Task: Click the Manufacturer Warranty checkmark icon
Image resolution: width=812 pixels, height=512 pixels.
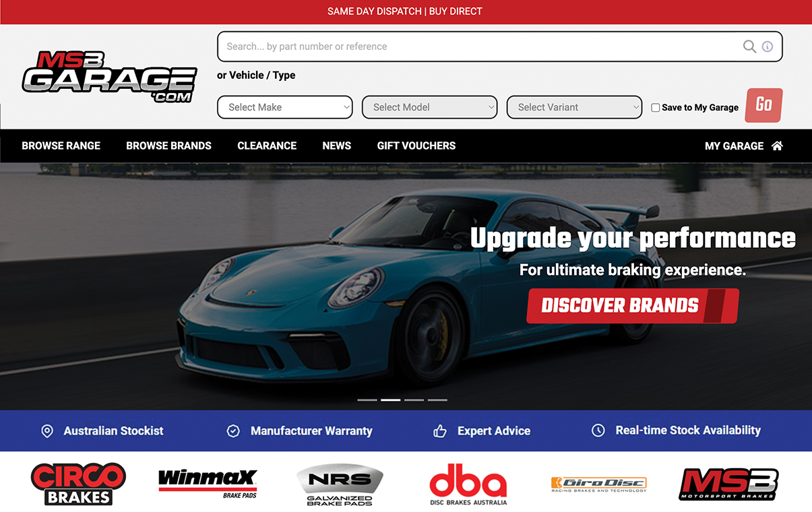Action: [233, 431]
